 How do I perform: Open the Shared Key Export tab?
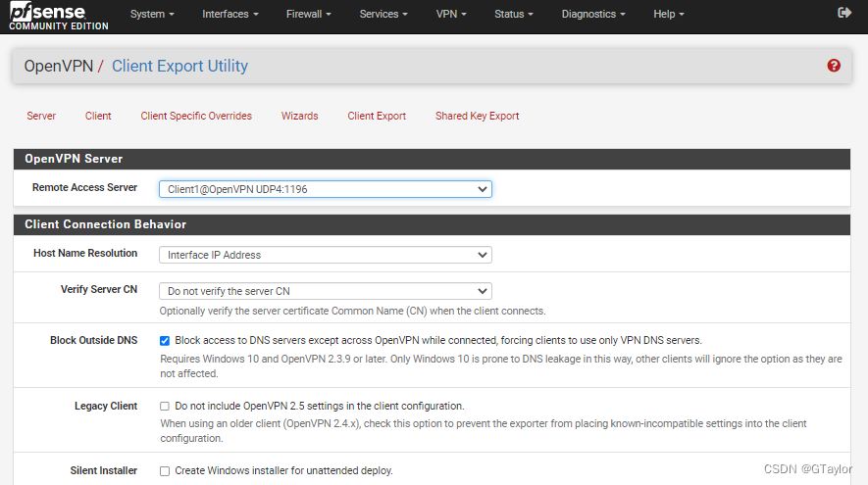coord(478,116)
